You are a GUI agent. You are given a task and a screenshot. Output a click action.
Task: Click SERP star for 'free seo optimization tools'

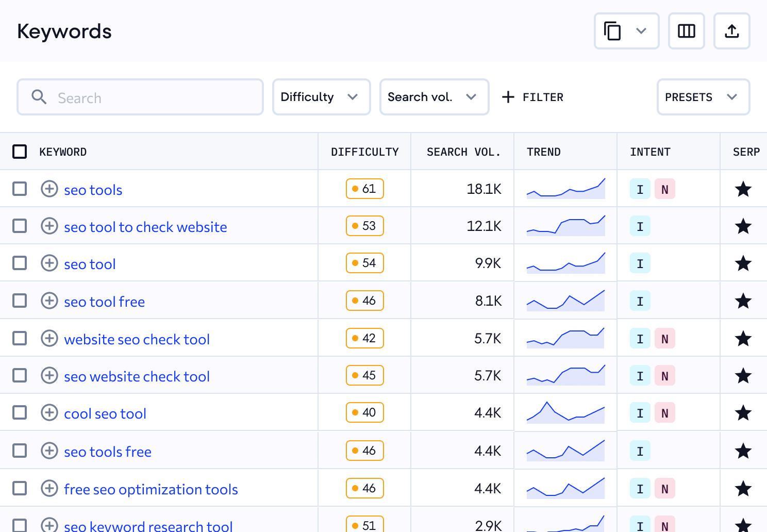click(x=743, y=489)
